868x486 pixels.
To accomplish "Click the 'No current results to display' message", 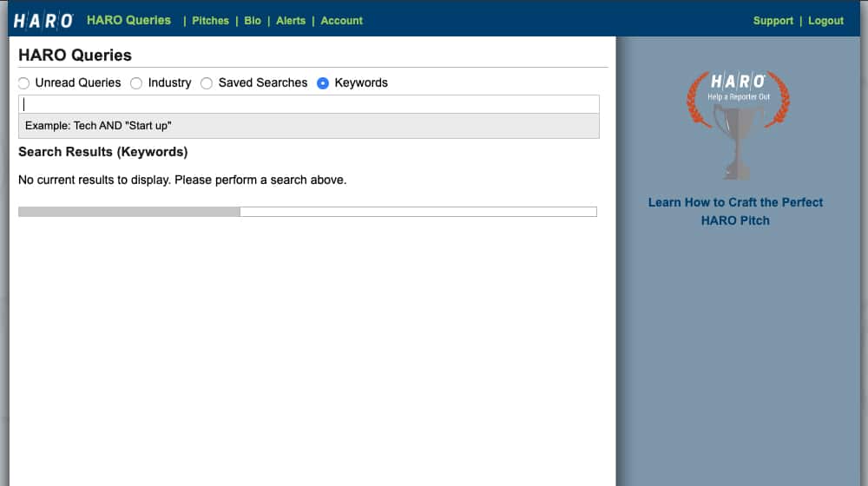I will tap(182, 180).
